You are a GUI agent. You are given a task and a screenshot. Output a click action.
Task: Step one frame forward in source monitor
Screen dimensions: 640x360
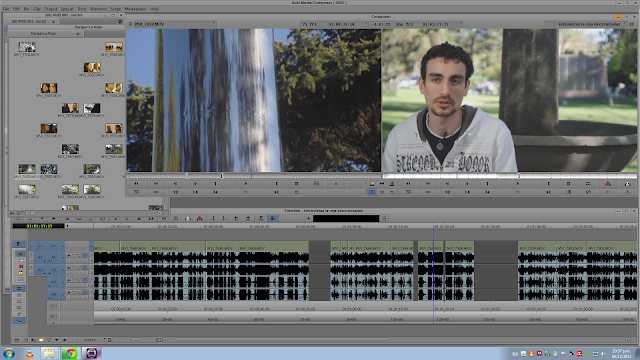[x=195, y=184]
